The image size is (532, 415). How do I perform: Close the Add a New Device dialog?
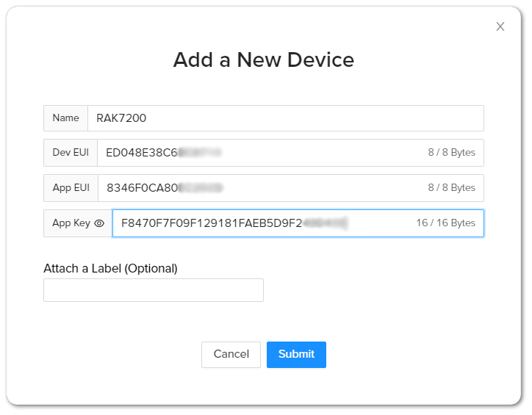tap(500, 26)
